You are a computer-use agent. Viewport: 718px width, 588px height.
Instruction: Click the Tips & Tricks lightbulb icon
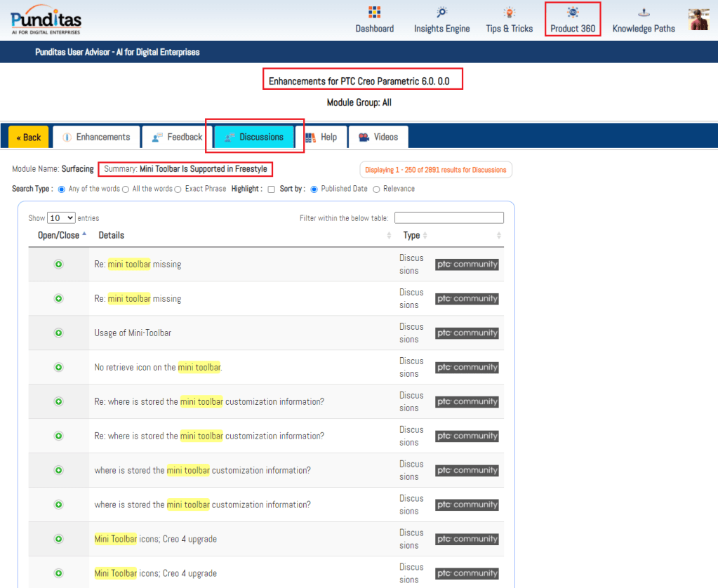click(x=509, y=13)
